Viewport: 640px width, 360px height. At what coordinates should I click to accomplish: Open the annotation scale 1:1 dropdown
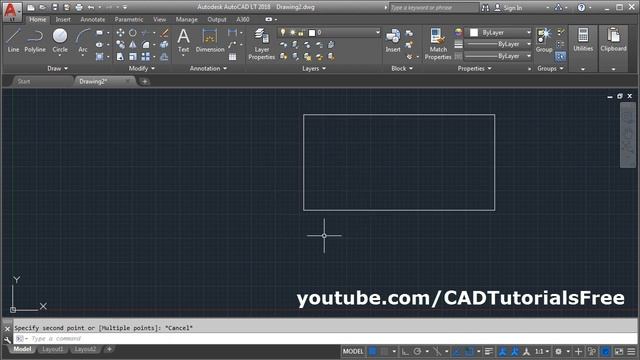coord(542,351)
